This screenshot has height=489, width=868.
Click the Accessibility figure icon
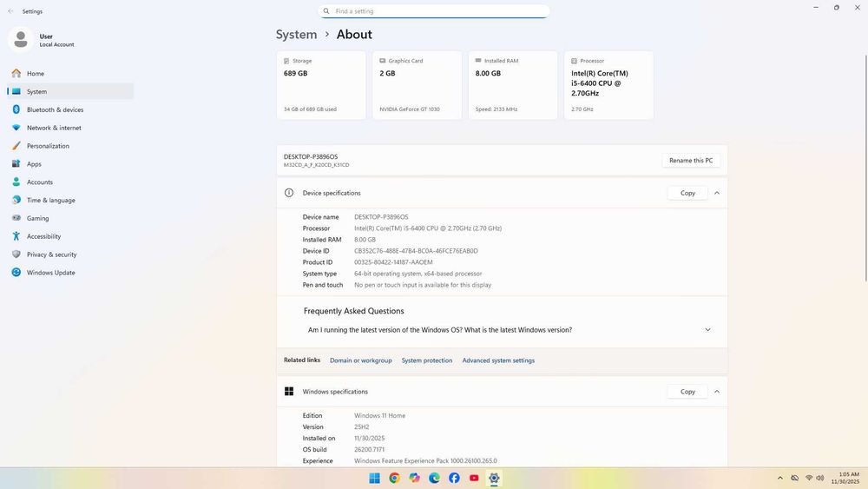pos(16,236)
